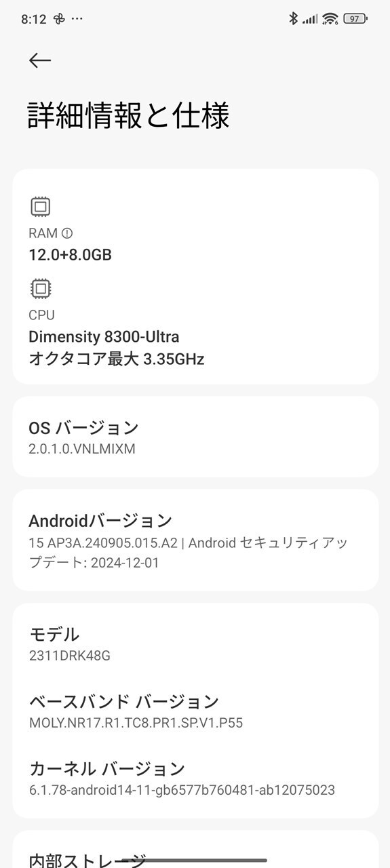Tap the battery level indicator
Screen dimensions: 390x868
(x=355, y=19)
